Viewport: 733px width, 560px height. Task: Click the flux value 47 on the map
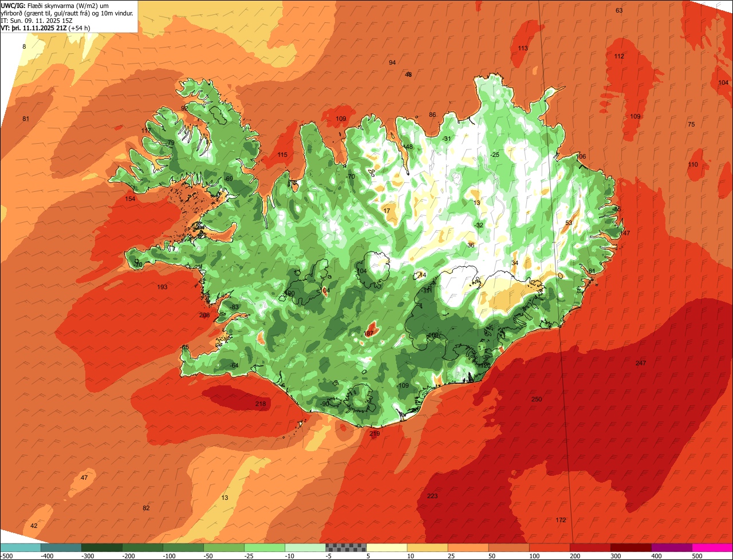coord(84,478)
